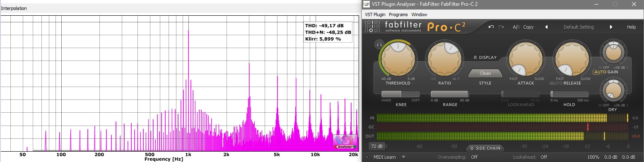Screen dimensions: 644x162
Task: Open the Oversampling Off selector
Action: [x=474, y=157]
